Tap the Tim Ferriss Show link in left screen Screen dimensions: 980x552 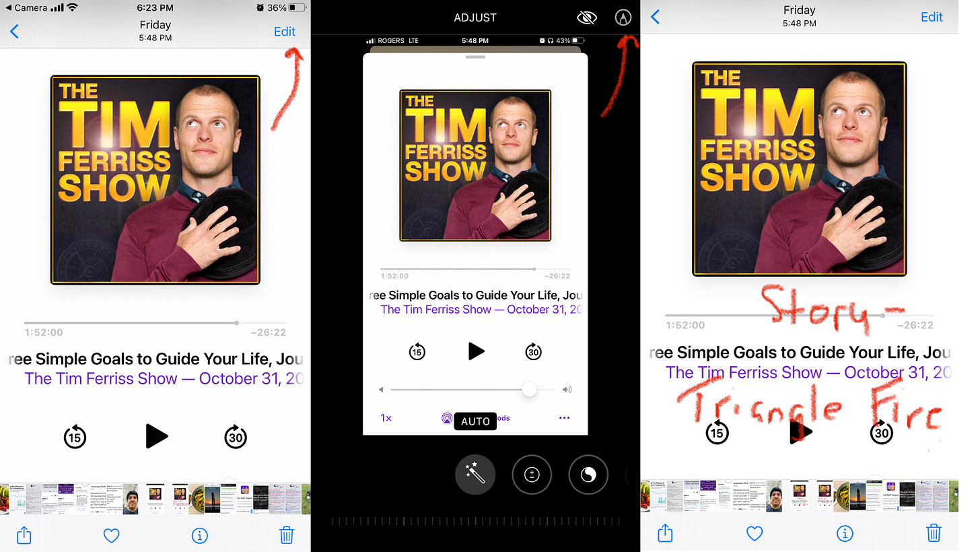(x=164, y=378)
